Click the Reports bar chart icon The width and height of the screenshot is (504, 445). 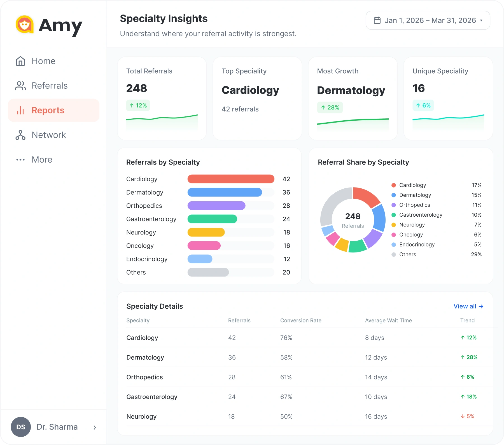pos(20,110)
